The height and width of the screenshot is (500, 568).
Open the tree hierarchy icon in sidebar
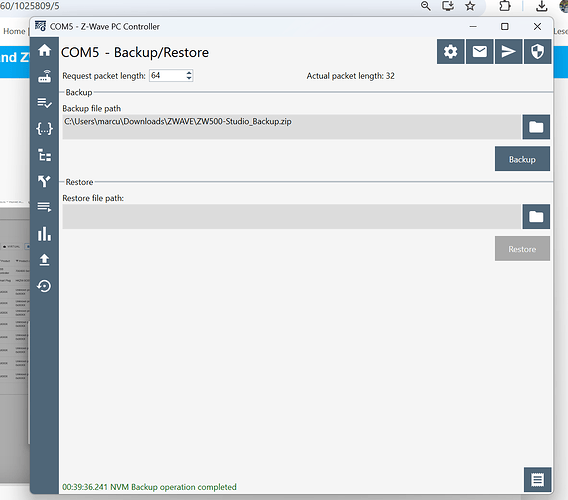(45, 155)
